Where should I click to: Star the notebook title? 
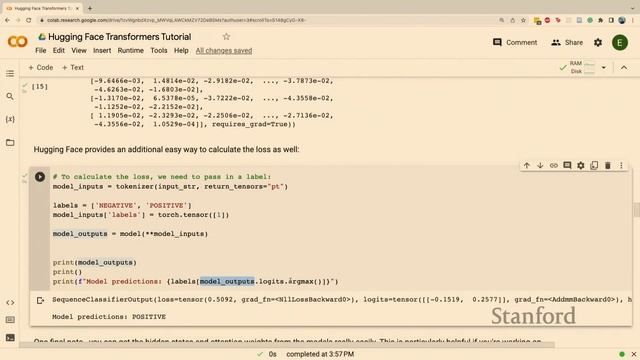226,37
